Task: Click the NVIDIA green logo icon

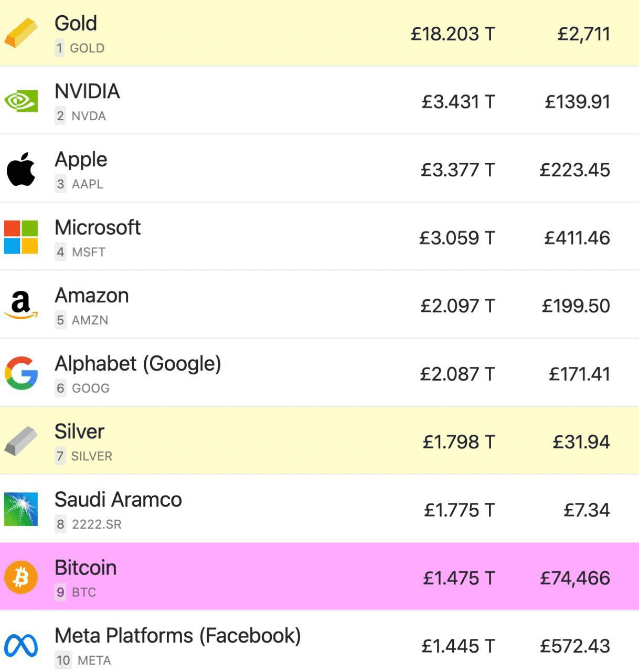Action: click(x=21, y=101)
